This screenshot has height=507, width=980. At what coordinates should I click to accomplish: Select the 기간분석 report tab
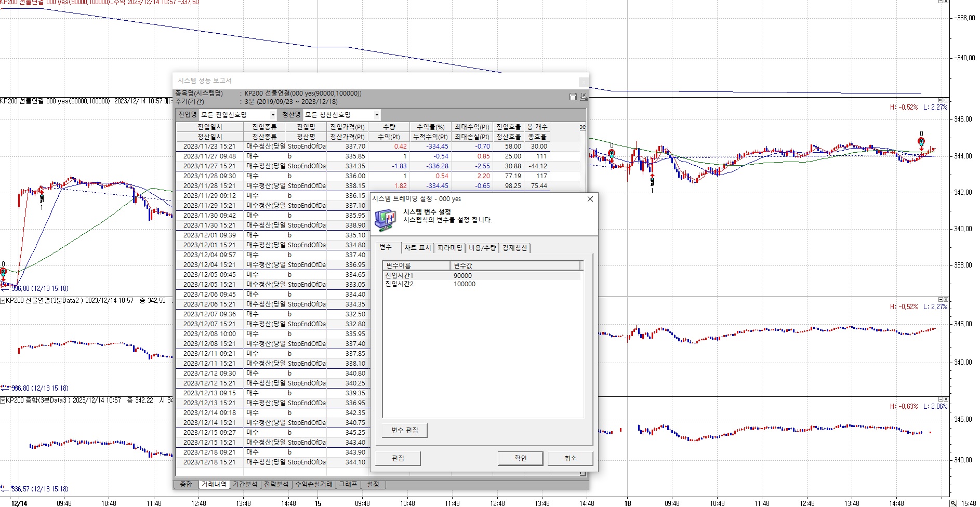pyautogui.click(x=245, y=484)
